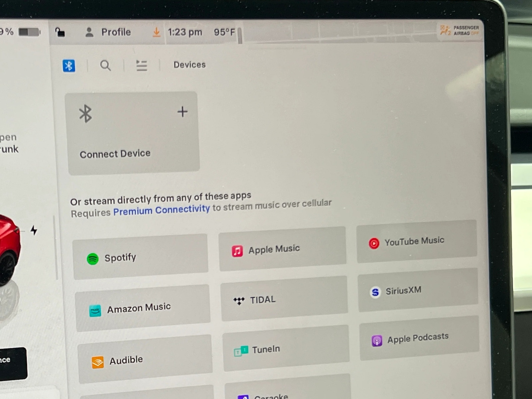Viewport: 532px width, 399px height.
Task: Open the Caraoke app tile
Action: [x=288, y=387]
